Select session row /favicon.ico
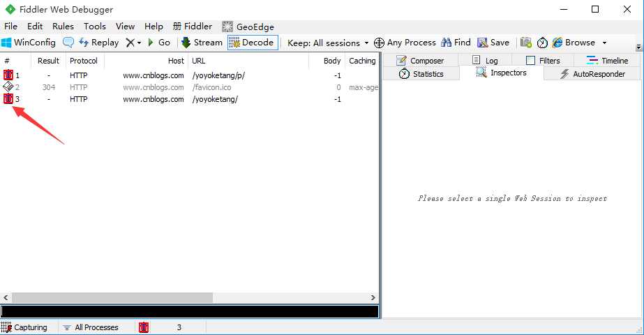Viewport: 644px width, 335px height. click(x=189, y=87)
